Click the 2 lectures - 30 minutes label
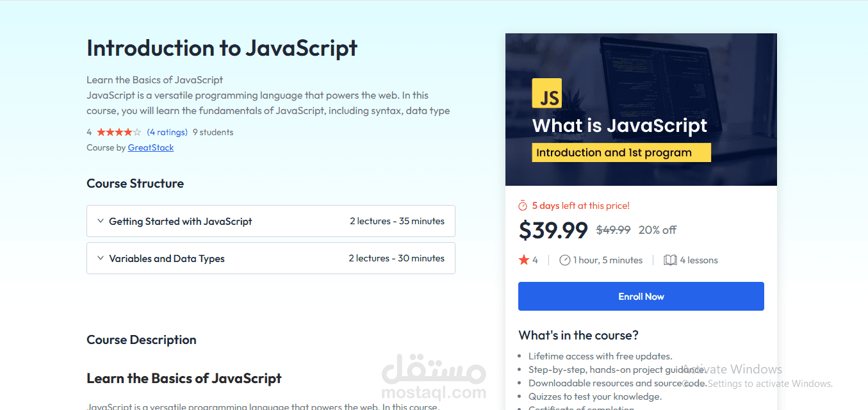Viewport: 868px width, 410px height. point(397,258)
